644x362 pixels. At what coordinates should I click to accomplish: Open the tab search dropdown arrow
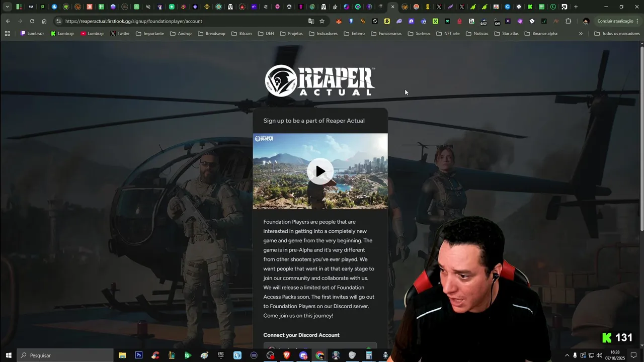point(7,7)
